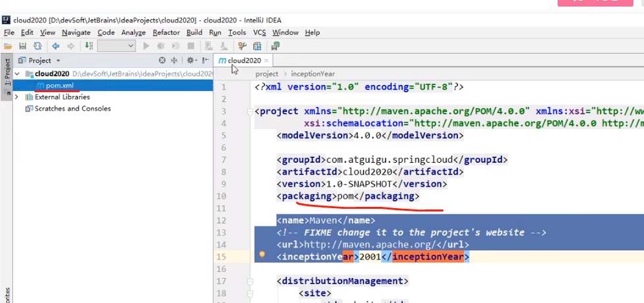The image size is (644, 303).
Task: Fold the project tag at line 3
Action: (x=250, y=112)
